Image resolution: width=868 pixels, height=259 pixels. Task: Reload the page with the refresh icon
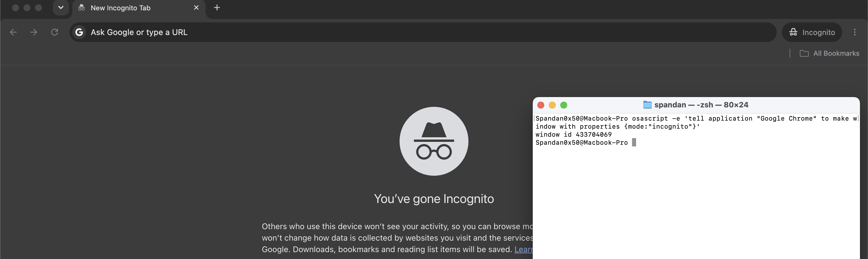click(55, 32)
